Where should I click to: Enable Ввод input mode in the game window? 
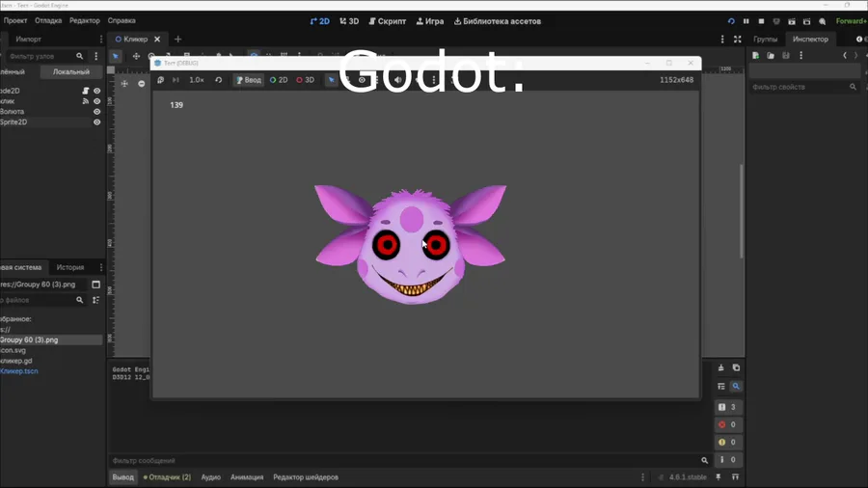tap(248, 80)
